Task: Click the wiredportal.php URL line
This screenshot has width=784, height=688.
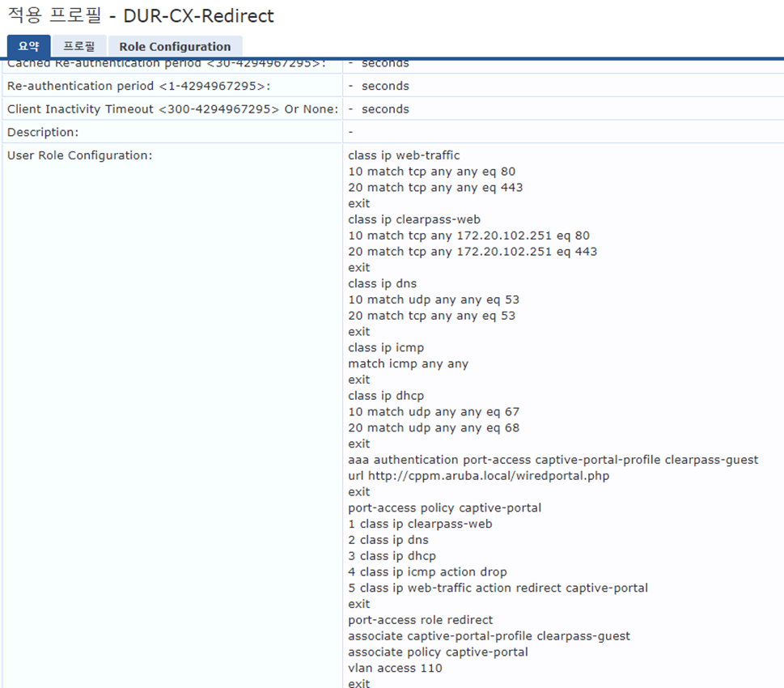Action: [x=478, y=476]
